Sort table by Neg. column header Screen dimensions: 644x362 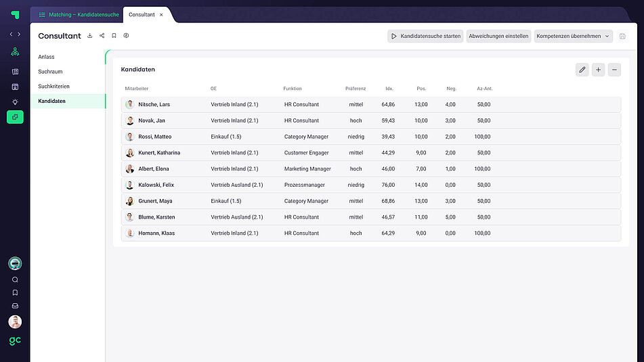click(452, 89)
